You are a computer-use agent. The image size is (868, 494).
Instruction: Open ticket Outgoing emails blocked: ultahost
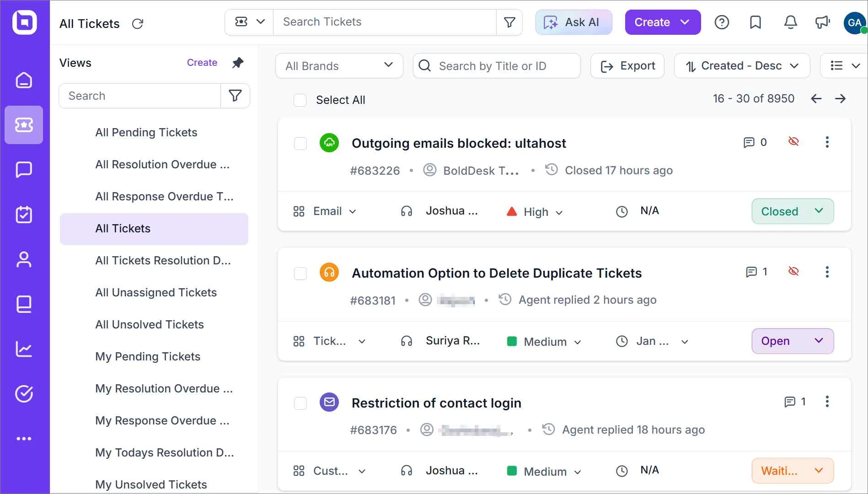459,143
